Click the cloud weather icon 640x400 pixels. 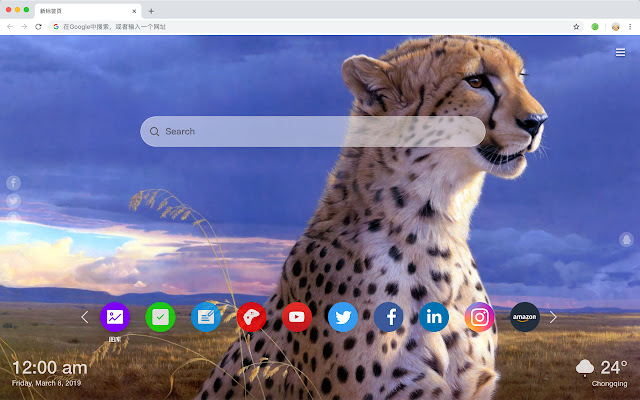pos(585,368)
